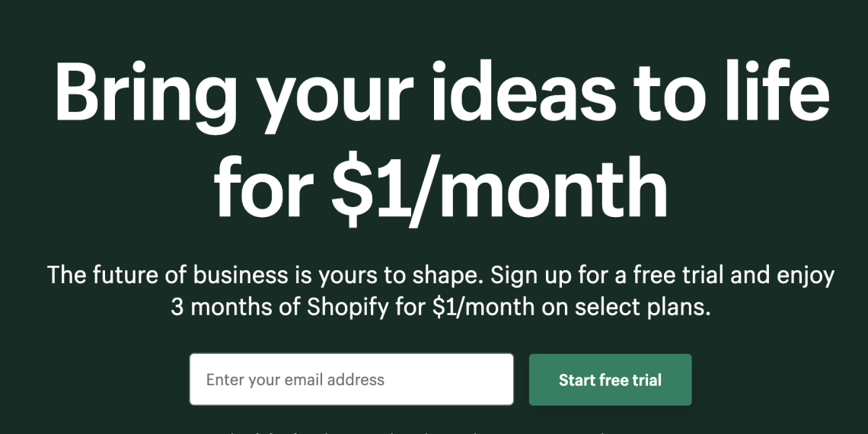Click the word "enjoy" in the description

pyautogui.click(x=805, y=276)
